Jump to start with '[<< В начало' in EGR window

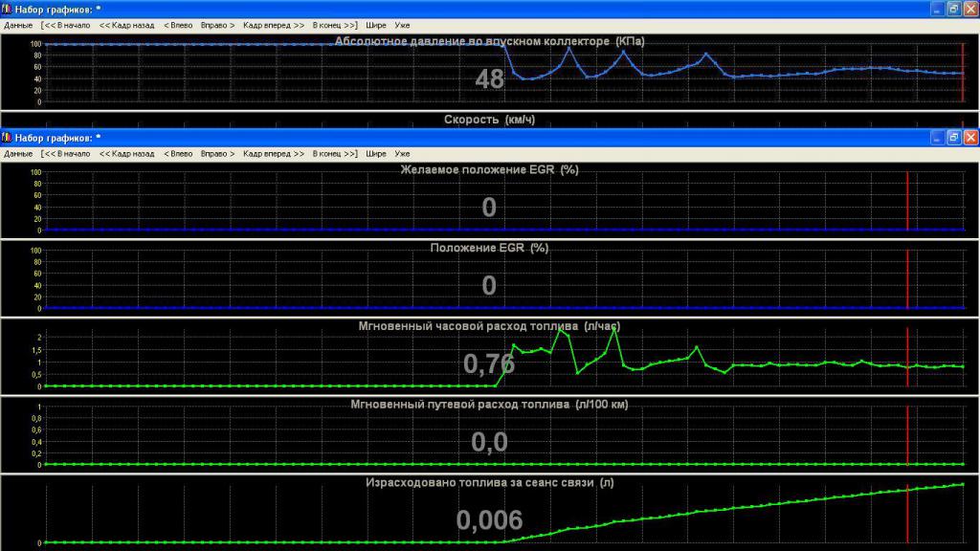(65, 153)
